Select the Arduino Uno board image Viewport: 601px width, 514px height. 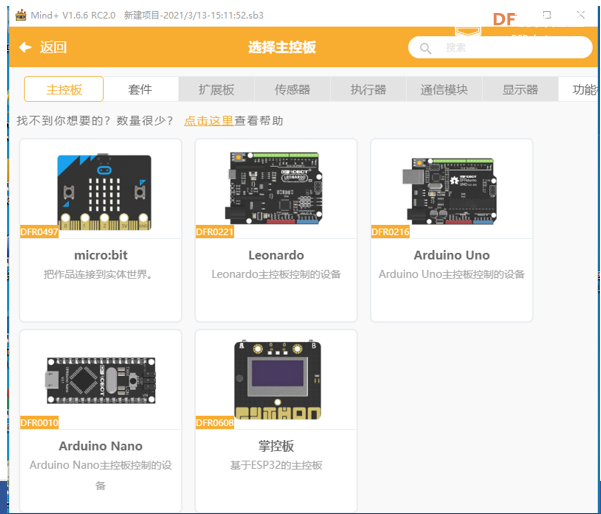(450, 190)
